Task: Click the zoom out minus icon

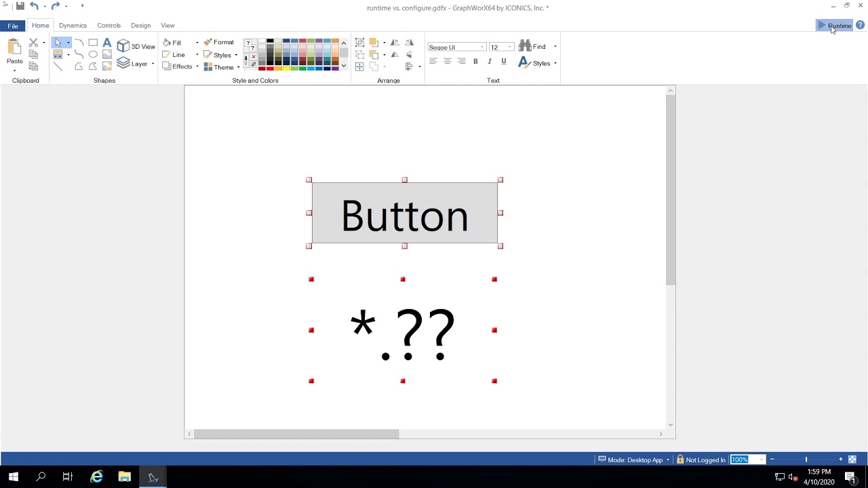Action: [772, 460]
